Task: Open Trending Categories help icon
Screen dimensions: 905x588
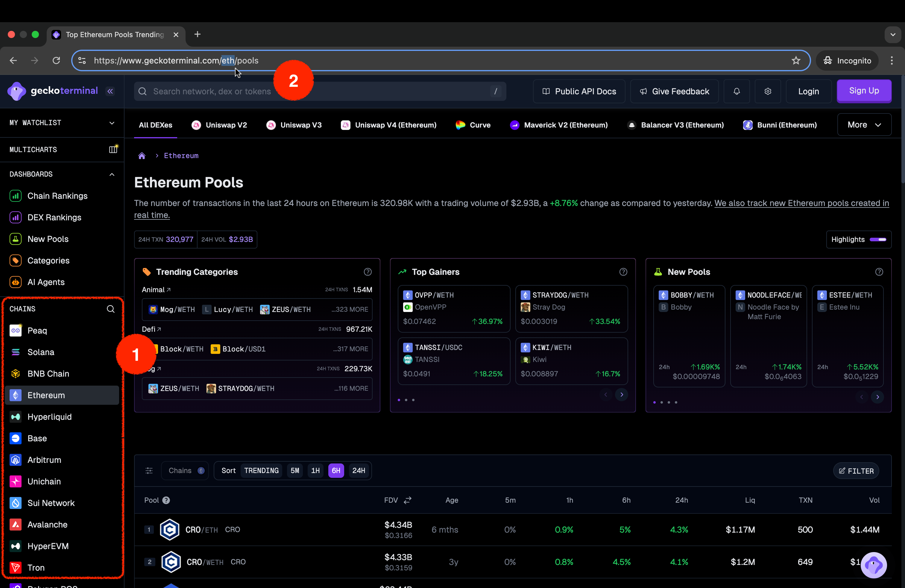Action: click(x=367, y=272)
